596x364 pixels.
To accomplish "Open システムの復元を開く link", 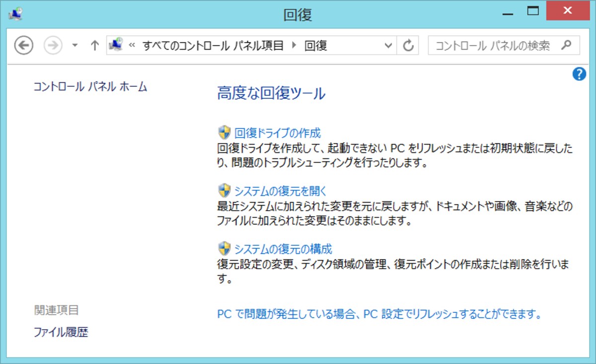I will 281,191.
